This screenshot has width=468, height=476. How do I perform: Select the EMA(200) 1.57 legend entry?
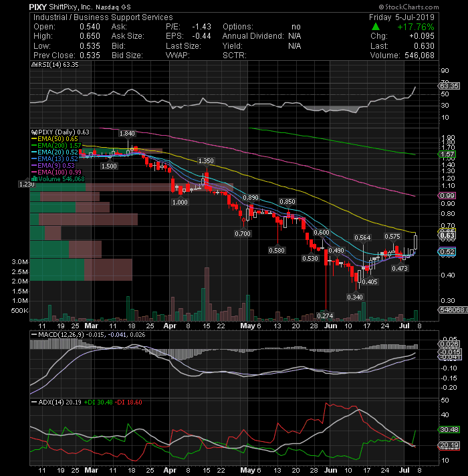pos(56,146)
